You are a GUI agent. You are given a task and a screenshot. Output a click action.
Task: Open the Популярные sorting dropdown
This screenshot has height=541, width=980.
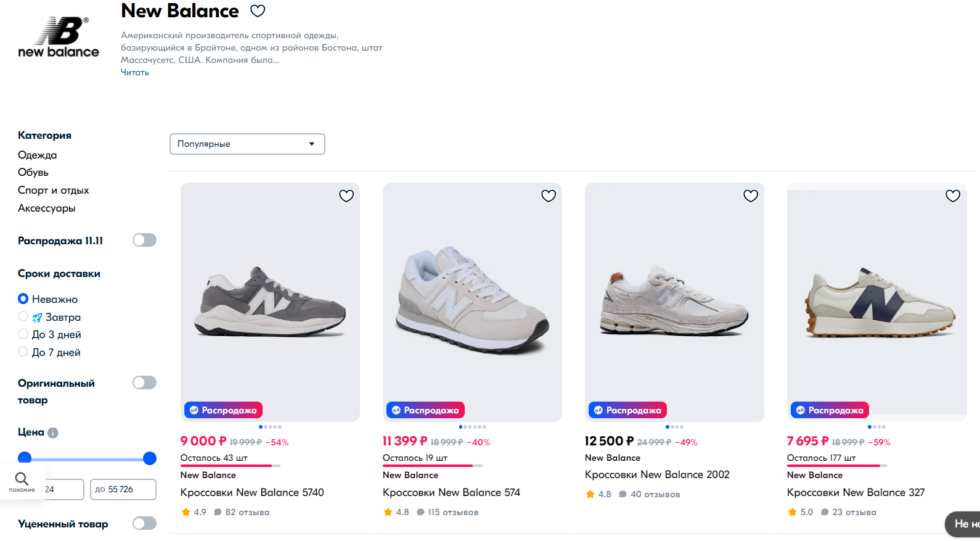pos(247,144)
